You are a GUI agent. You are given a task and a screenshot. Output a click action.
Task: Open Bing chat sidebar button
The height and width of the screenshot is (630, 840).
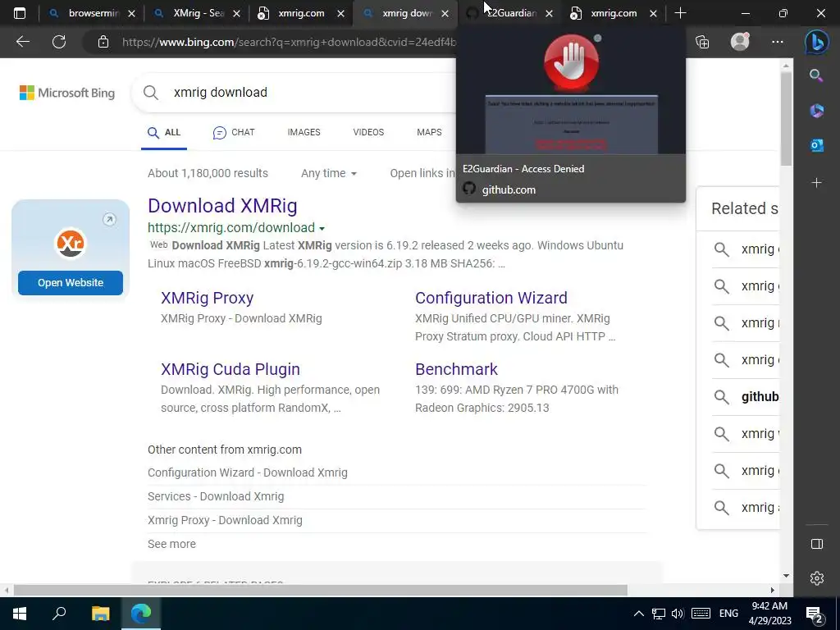tap(817, 42)
